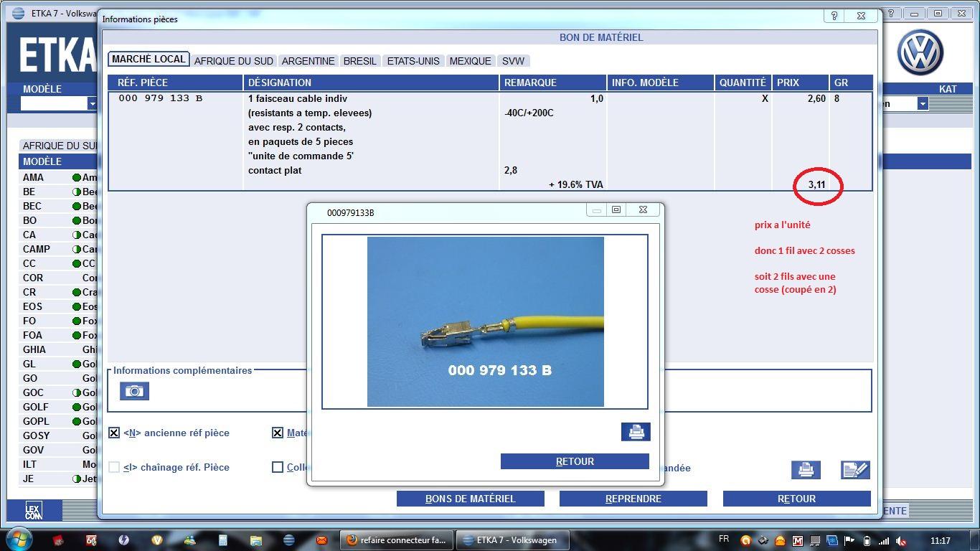
Task: Toggle the <I> chaînage réf. Pièce checkbox
Action: click(114, 467)
